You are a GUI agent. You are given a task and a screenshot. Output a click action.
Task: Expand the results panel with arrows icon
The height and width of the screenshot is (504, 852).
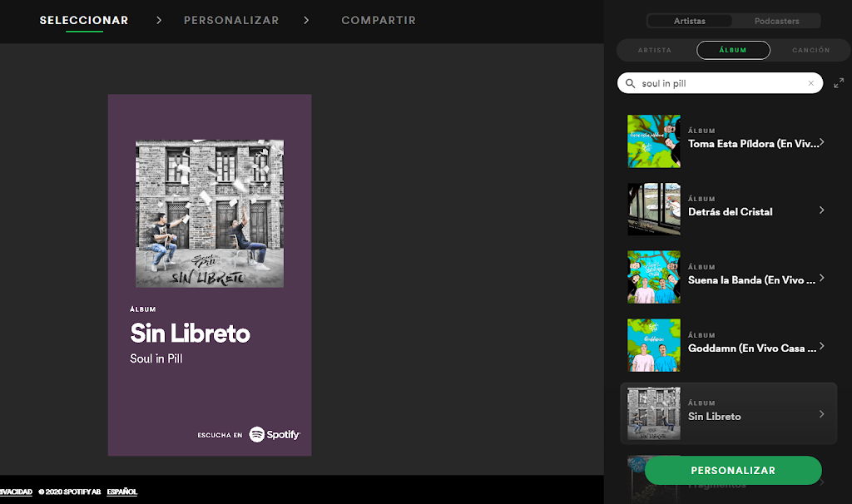839,83
